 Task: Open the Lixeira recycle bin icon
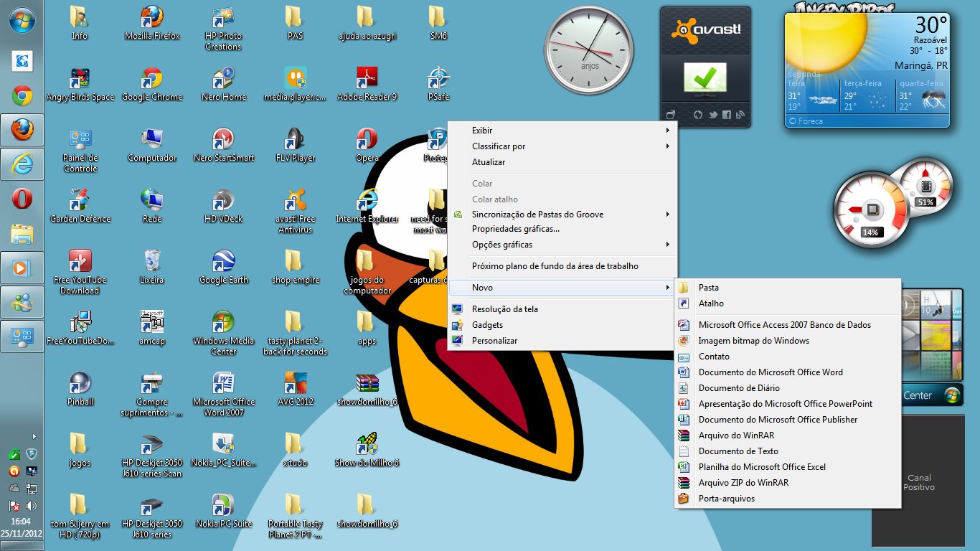pos(152,267)
